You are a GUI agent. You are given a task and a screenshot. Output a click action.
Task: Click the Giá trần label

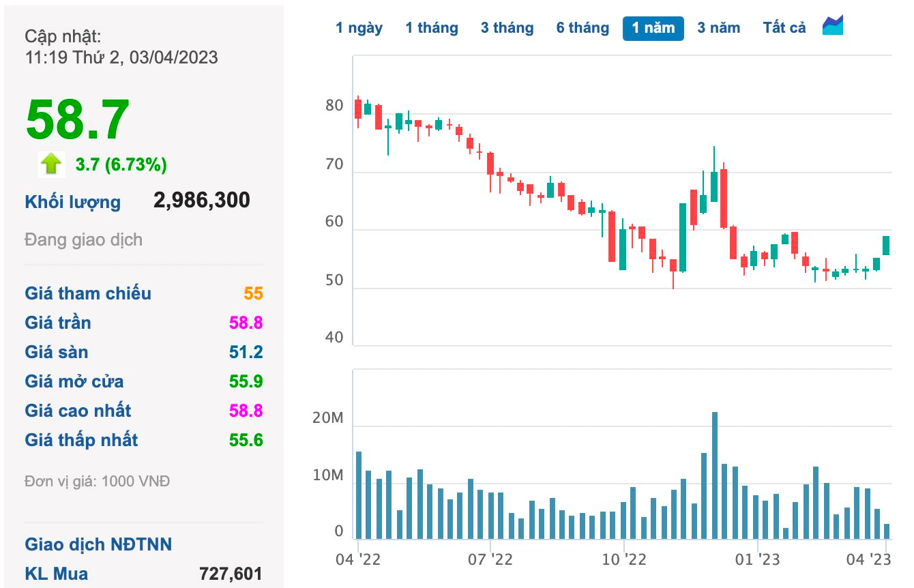pos(58,323)
